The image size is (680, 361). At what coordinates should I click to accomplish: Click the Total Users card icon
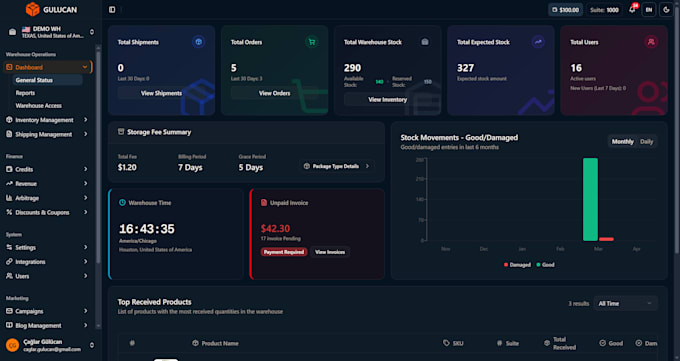[651, 42]
